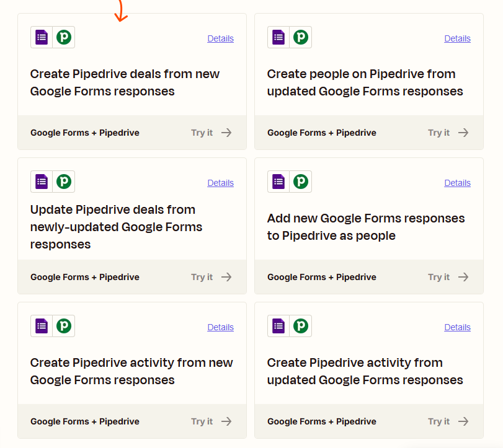Click the 'Create Pipedrive activity from updated responses' card title
Viewport: 503px width, 448px height.
coord(365,371)
